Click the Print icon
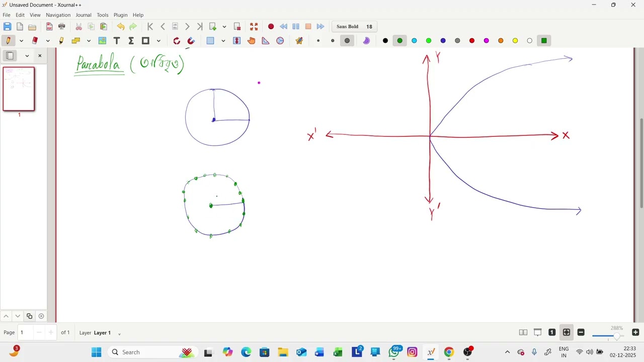The image size is (644, 362). (62, 27)
